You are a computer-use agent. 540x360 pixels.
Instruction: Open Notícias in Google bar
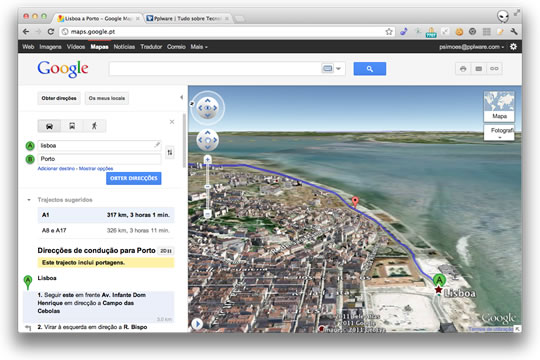[x=124, y=47]
